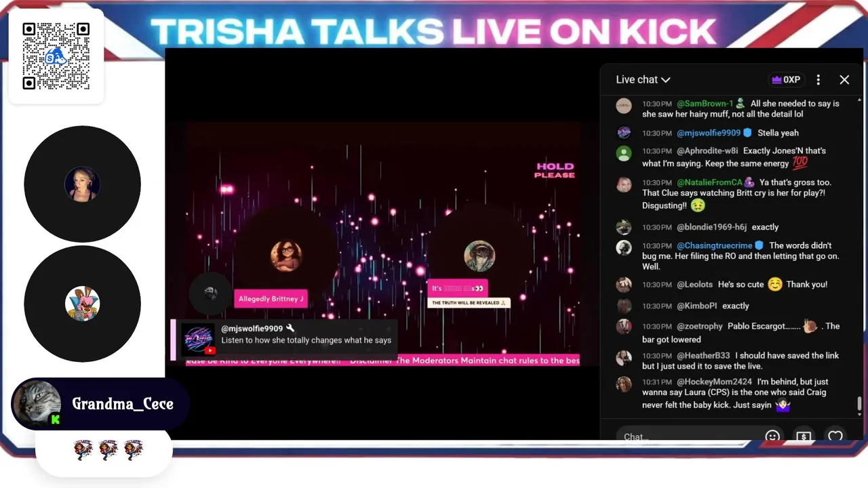
Task: Click @HockeyMom2424 username
Action: (x=714, y=382)
